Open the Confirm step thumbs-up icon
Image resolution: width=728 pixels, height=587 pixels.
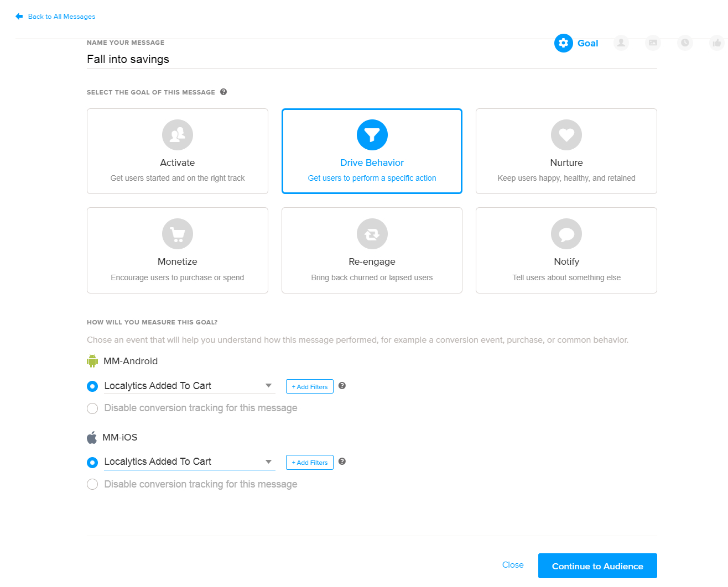click(x=717, y=43)
